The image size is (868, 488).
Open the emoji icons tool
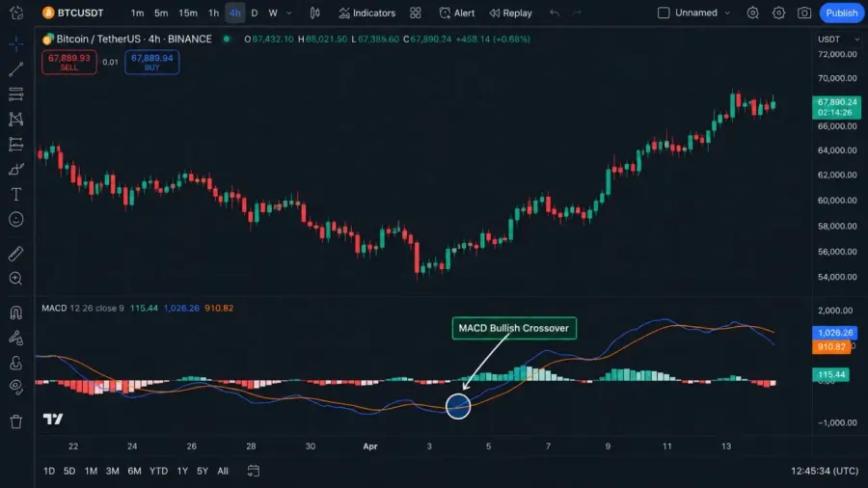pos(16,220)
